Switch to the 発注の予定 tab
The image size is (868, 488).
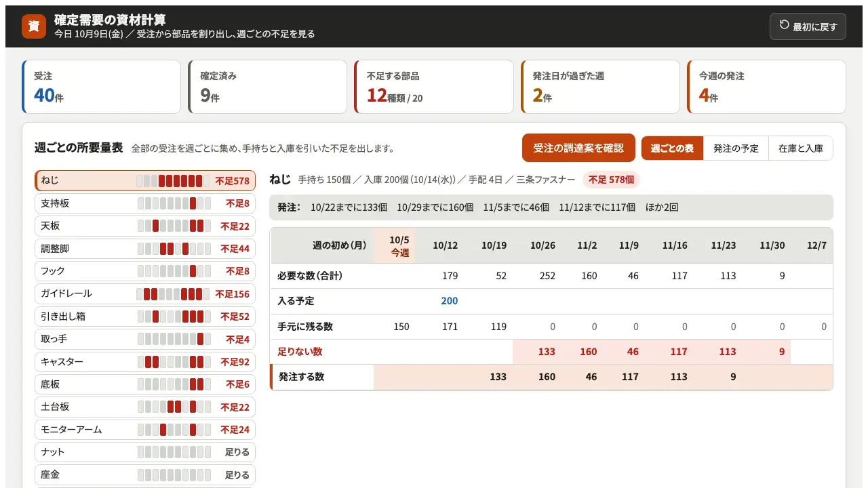pos(736,148)
